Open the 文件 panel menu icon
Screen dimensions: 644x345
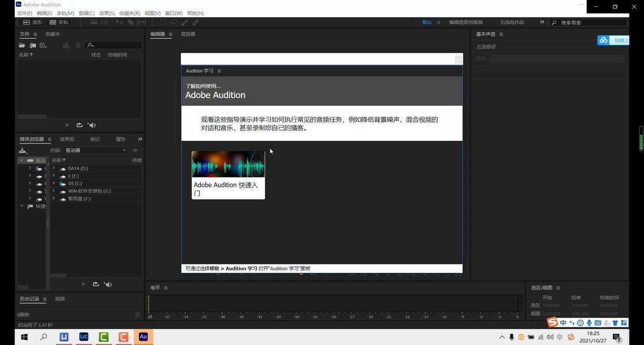tap(35, 34)
